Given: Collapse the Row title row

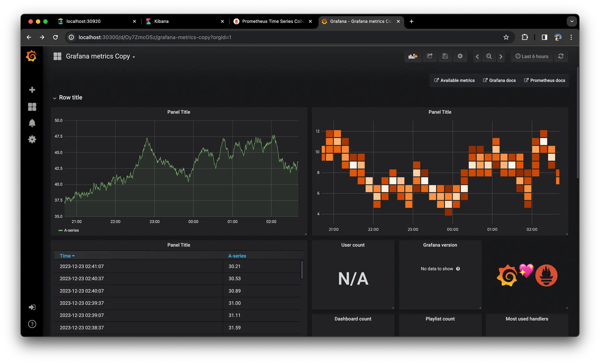Looking at the screenshot, I should [70, 98].
